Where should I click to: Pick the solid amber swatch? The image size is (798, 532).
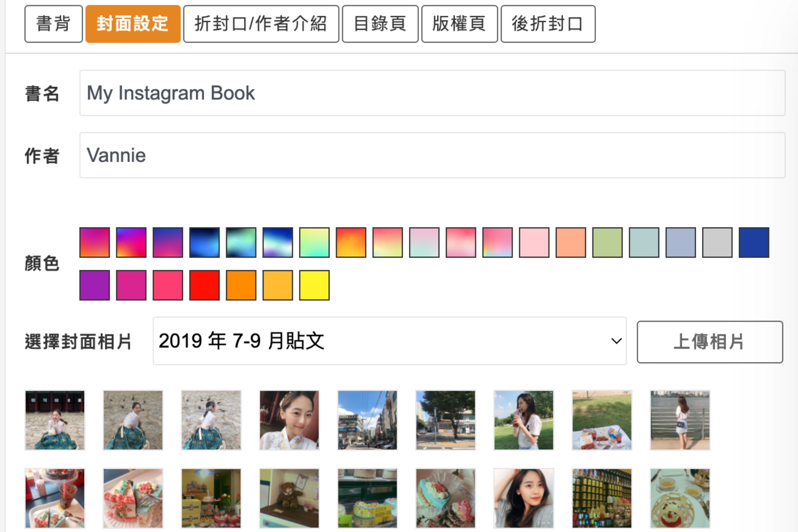click(278, 285)
